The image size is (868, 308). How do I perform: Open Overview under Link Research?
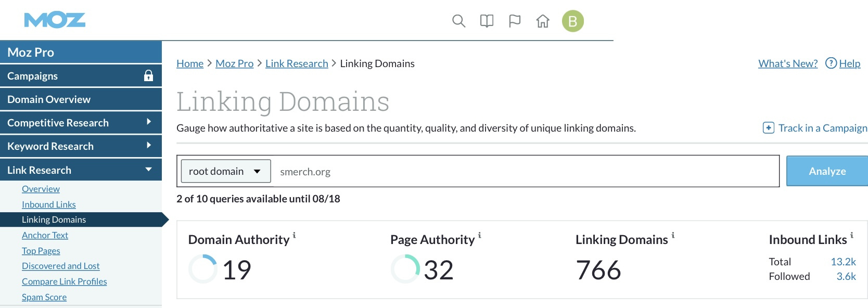pyautogui.click(x=41, y=189)
